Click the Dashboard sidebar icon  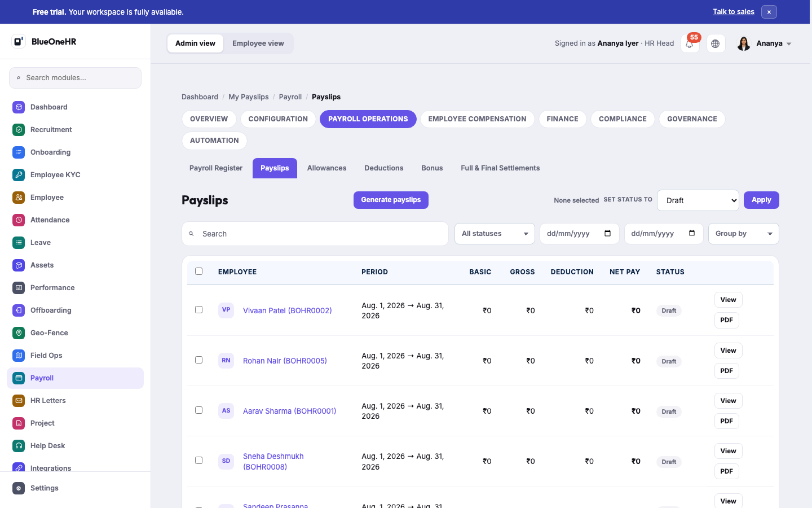[x=19, y=107]
